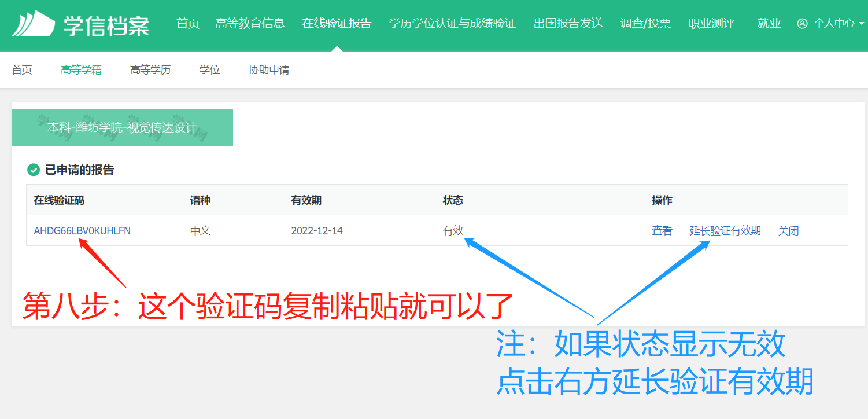Screen dimensions: 868x419
Task: Open the 学位 tab
Action: 209,69
